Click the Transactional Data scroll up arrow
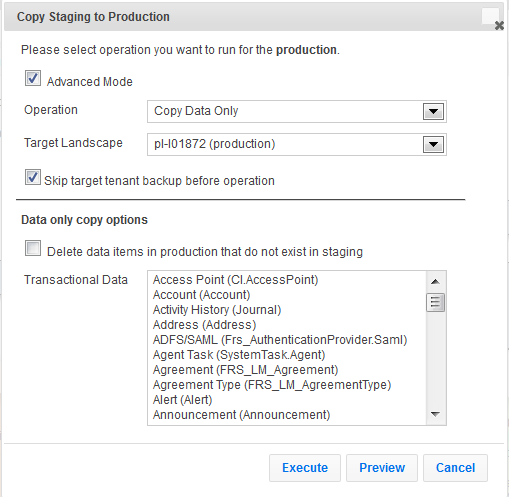This screenshot has height=497, width=509. click(x=435, y=282)
